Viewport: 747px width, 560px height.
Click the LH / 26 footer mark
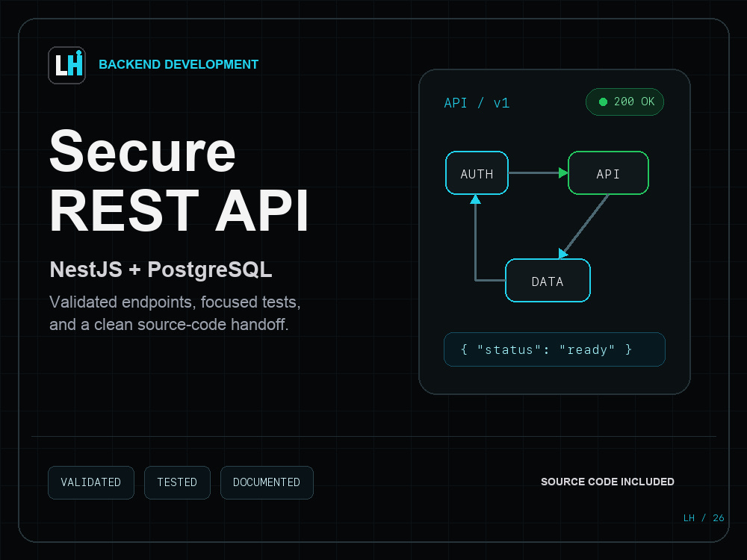click(x=704, y=518)
